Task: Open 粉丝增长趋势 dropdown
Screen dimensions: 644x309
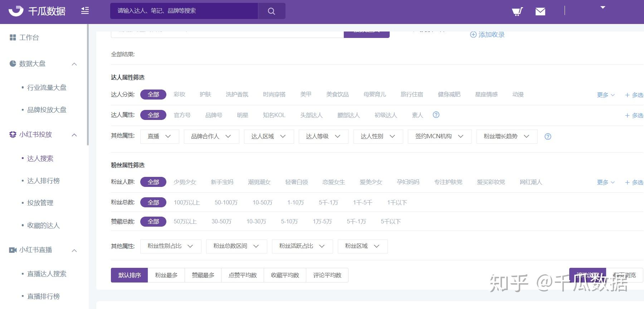Action: click(507, 136)
